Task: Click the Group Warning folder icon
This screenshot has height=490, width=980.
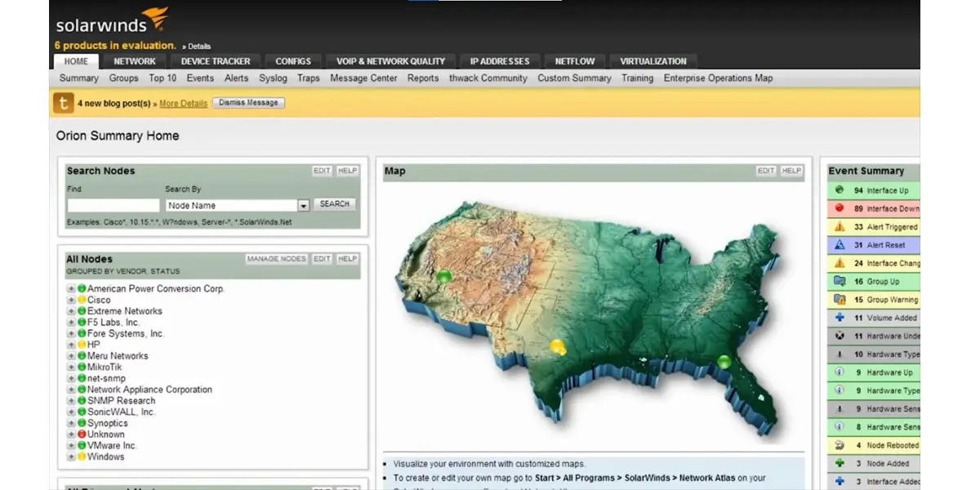Action: pyautogui.click(x=839, y=299)
